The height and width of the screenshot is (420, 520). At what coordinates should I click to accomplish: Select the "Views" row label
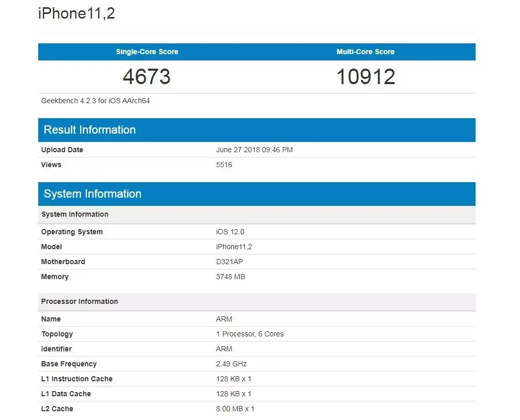click(x=51, y=165)
